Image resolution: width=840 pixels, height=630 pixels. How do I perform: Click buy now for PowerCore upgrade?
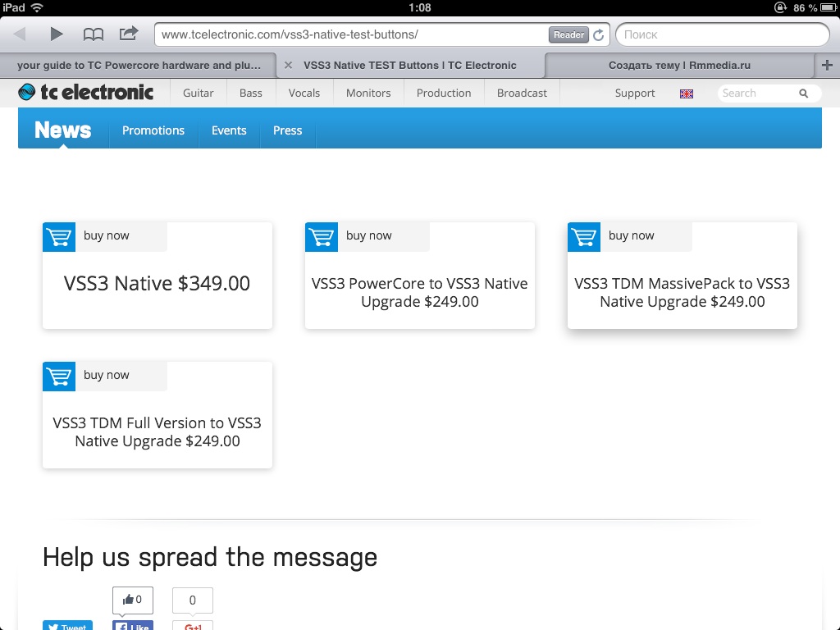coord(368,235)
